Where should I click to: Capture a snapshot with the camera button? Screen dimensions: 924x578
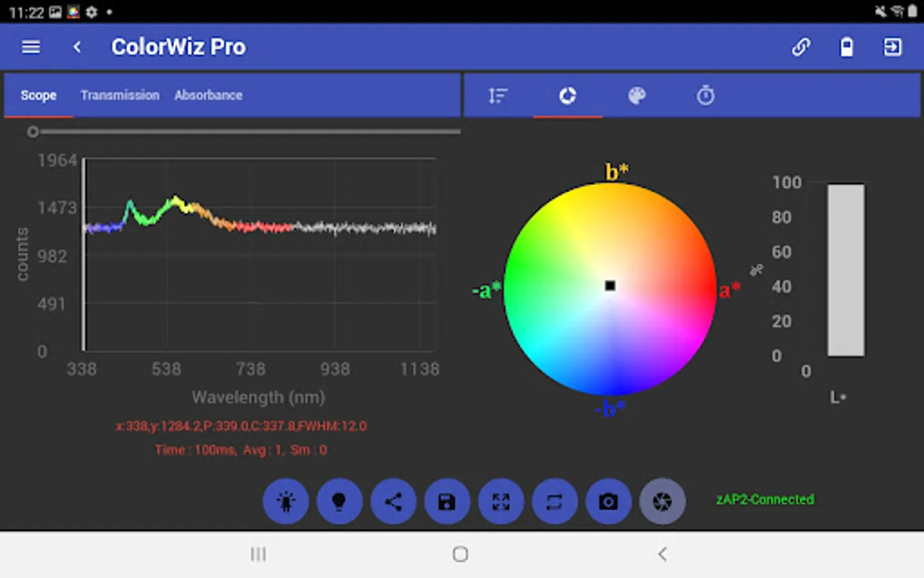pos(608,502)
